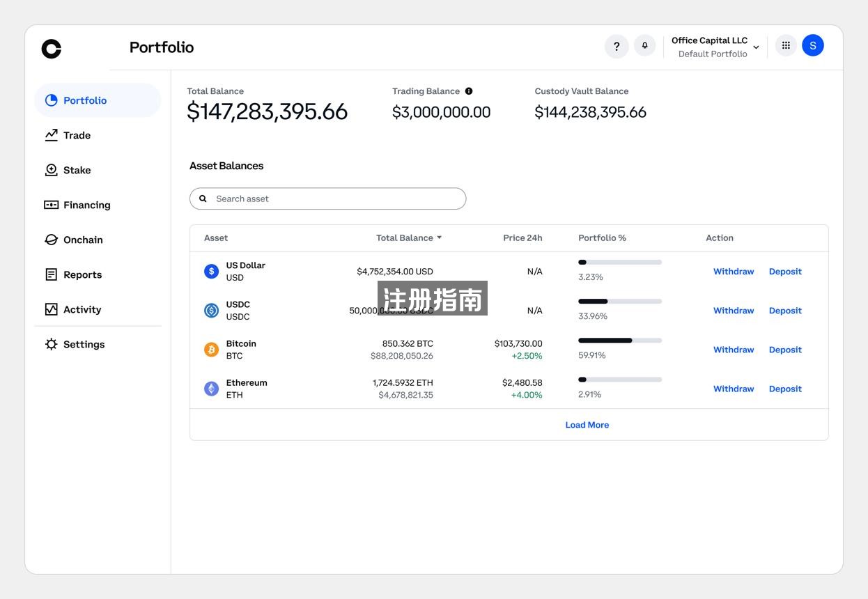Click the +2.50% Bitcoin change
Viewport: 868px width, 599px height.
(527, 356)
